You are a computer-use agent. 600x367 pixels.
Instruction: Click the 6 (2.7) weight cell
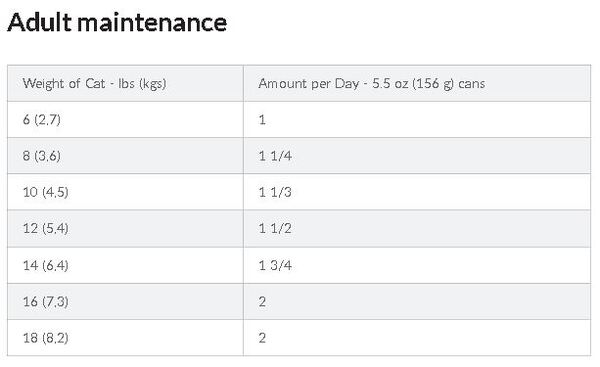point(125,120)
